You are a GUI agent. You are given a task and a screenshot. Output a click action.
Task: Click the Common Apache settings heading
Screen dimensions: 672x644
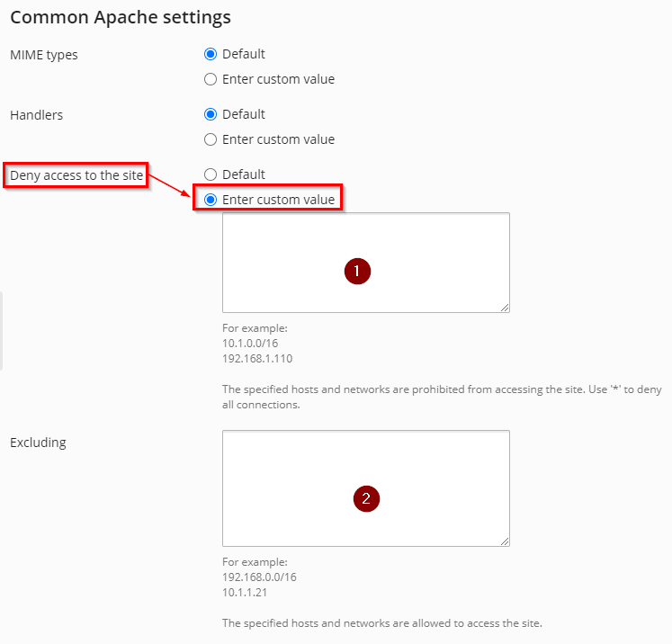[121, 17]
